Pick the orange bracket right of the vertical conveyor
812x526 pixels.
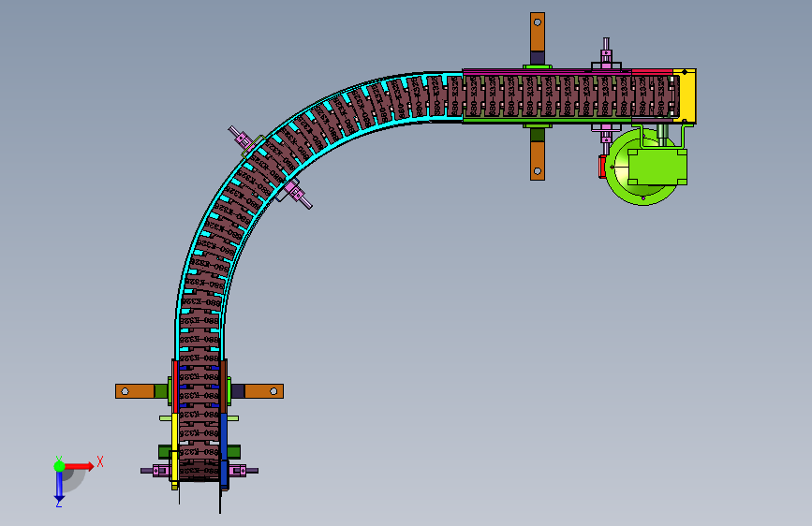[x=263, y=391]
